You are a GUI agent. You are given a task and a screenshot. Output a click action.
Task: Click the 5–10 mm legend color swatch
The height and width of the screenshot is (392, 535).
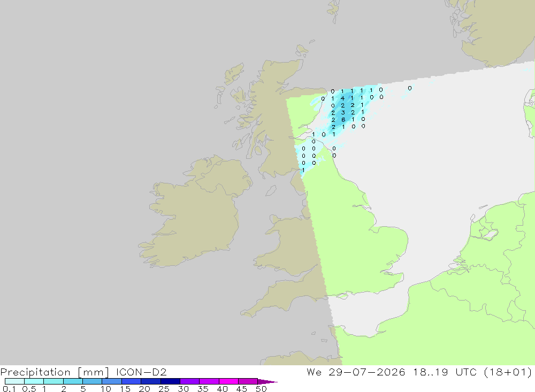(x=92, y=381)
